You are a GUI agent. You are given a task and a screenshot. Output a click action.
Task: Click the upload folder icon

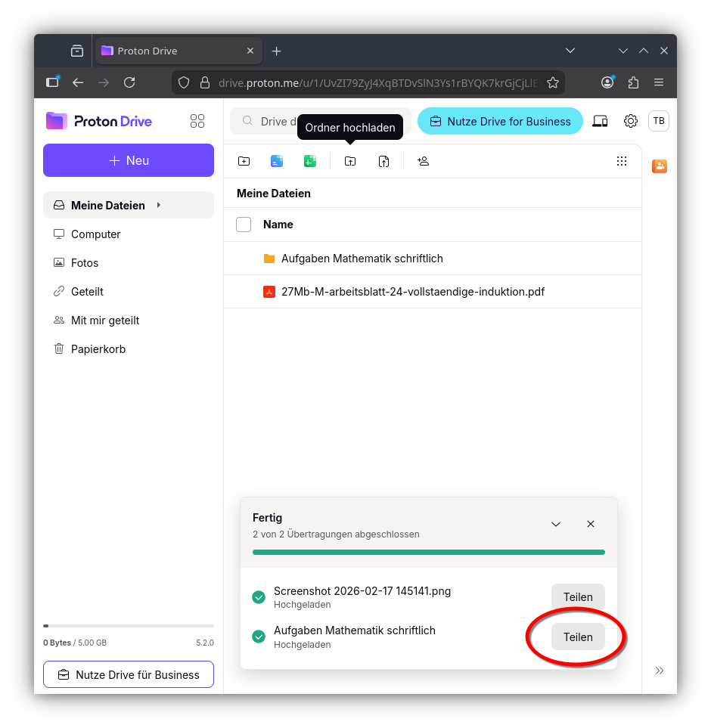tap(350, 161)
